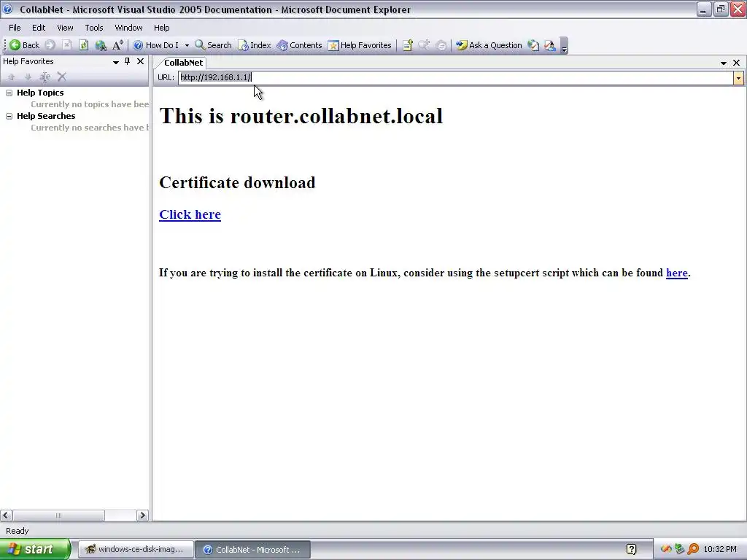
Task: Open the Help Favorites panel position menu
Action: point(116,62)
